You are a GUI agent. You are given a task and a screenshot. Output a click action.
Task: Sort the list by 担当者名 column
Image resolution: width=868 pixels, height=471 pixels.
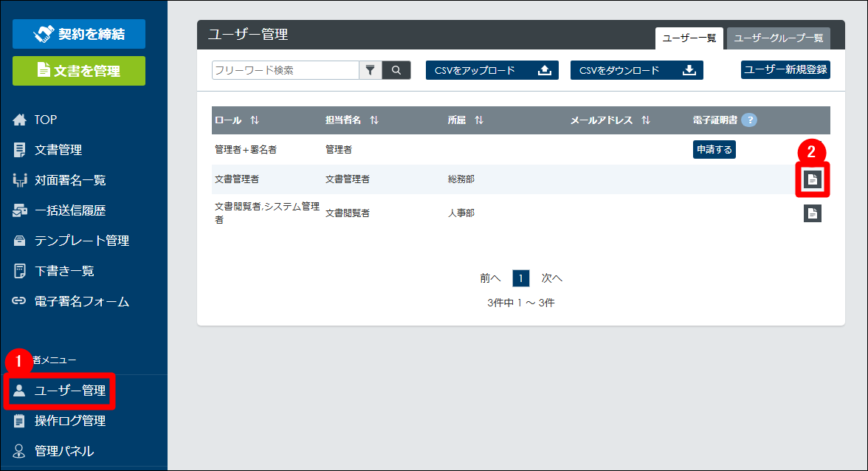(373, 120)
